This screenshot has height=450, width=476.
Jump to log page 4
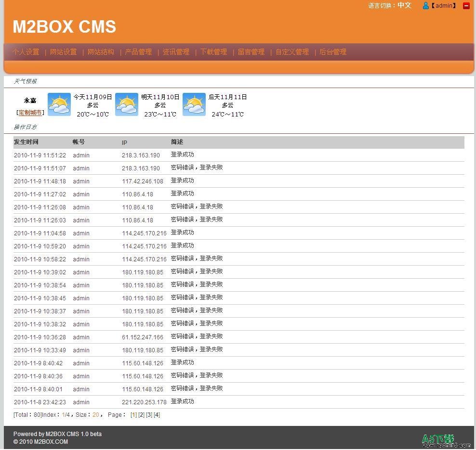pyautogui.click(x=157, y=415)
